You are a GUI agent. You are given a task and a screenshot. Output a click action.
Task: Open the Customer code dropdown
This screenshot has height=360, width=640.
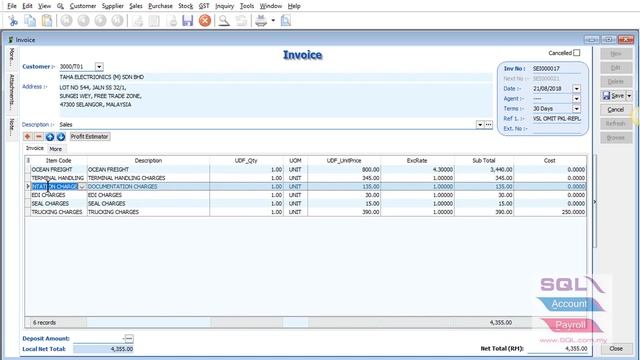point(99,67)
